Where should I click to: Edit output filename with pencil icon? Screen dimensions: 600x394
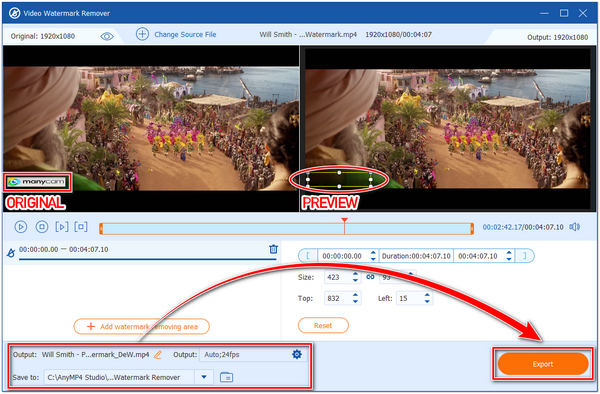[158, 355]
